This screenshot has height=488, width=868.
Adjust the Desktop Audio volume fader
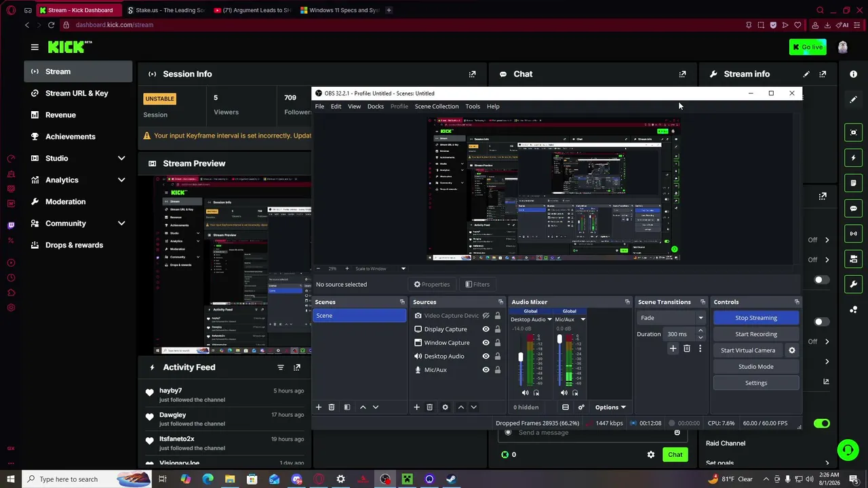pyautogui.click(x=521, y=357)
